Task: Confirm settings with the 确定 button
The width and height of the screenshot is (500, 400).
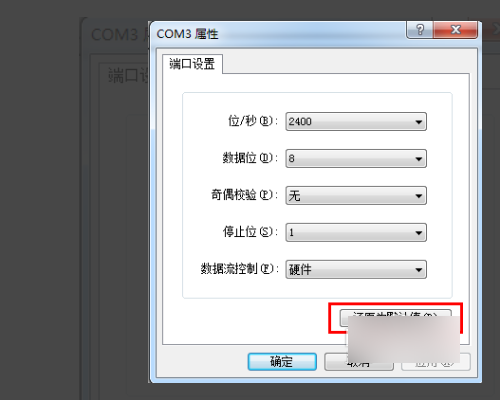Action: [x=282, y=362]
